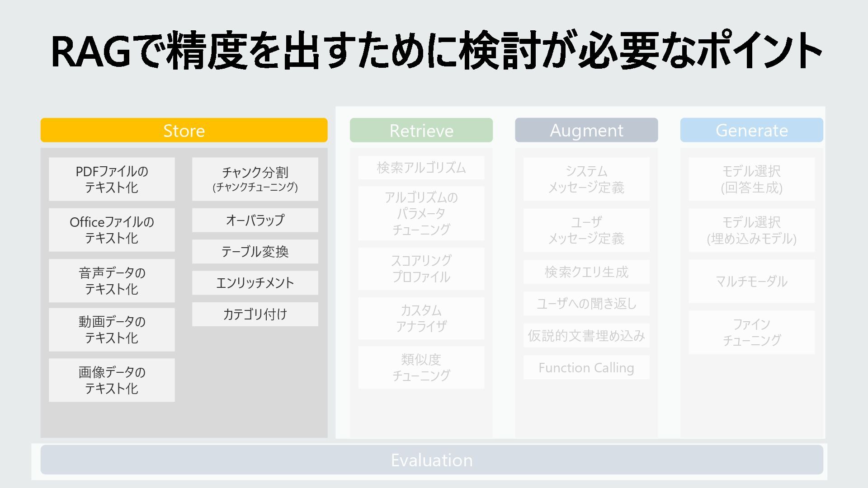Click the Augment column header
The height and width of the screenshot is (488, 868).
pos(586,131)
